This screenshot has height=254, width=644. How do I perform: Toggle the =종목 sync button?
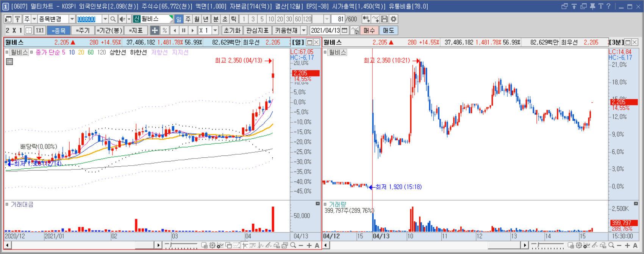coord(58,30)
